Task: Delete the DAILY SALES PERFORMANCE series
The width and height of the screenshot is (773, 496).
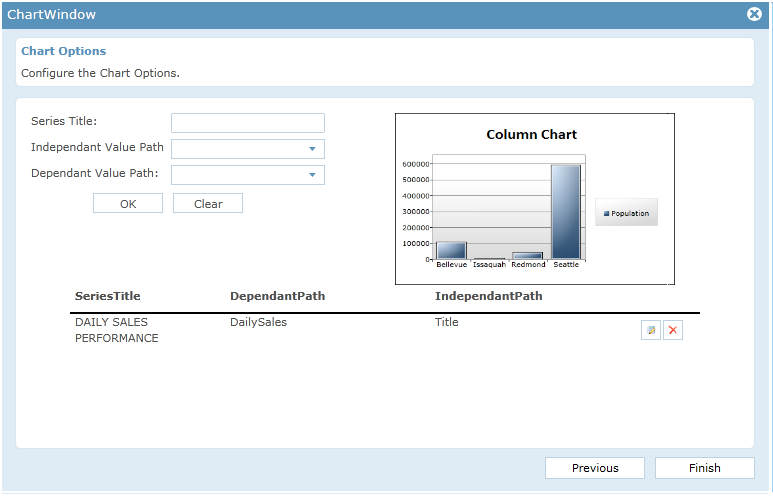Action: click(x=673, y=330)
